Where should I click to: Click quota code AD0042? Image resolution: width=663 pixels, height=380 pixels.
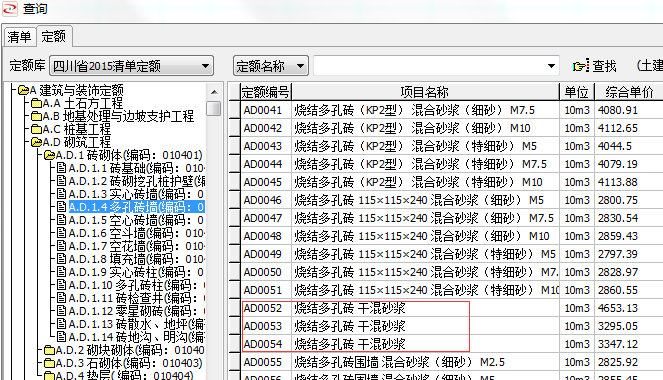(x=263, y=128)
